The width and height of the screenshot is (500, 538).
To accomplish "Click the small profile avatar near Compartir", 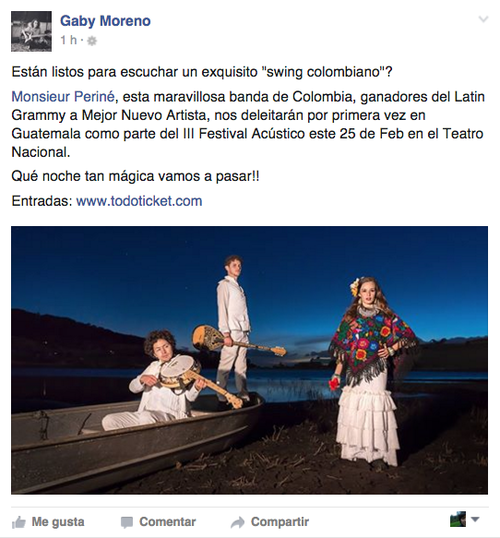I will click(458, 519).
